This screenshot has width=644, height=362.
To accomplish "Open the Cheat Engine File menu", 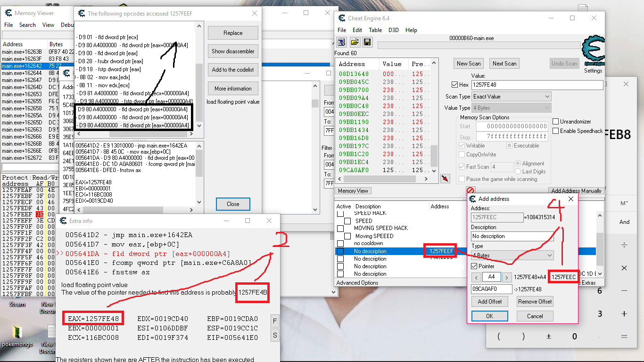I will [341, 30].
